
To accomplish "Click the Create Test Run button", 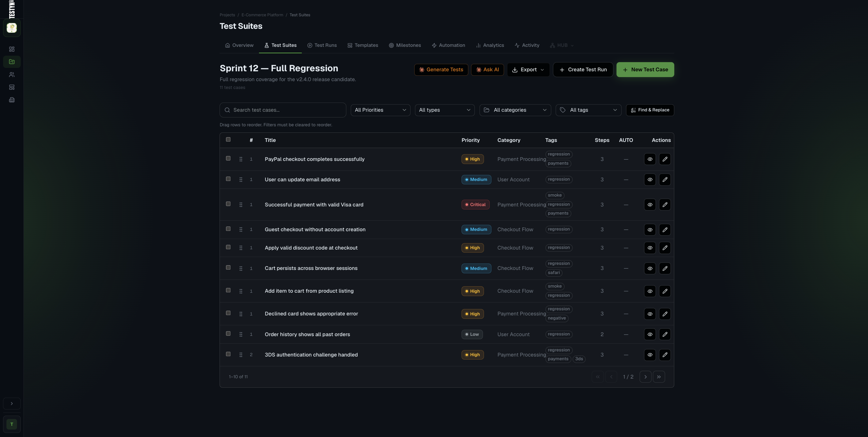I will (583, 70).
